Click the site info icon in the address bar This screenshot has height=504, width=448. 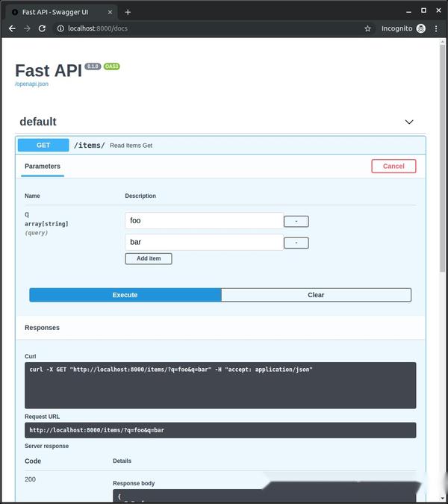point(61,28)
